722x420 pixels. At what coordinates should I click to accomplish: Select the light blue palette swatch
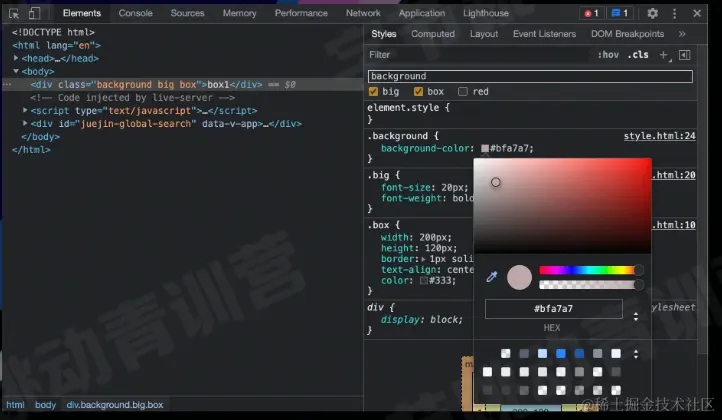click(542, 354)
